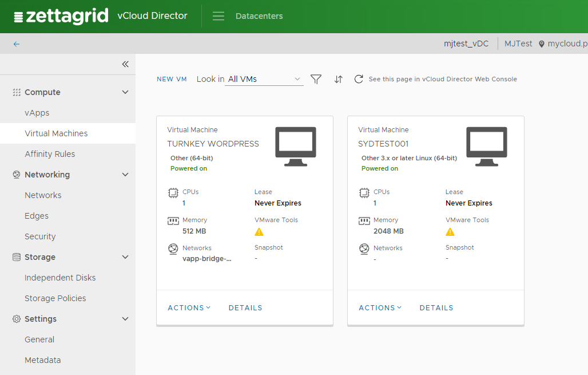
Task: Click the Networking globe icon
Action: click(17, 175)
